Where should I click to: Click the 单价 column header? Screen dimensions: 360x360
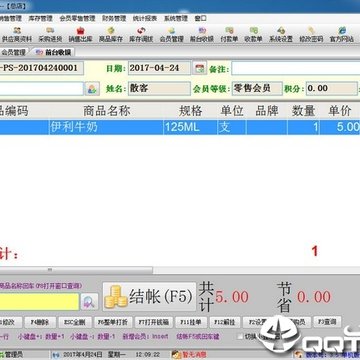click(x=340, y=111)
